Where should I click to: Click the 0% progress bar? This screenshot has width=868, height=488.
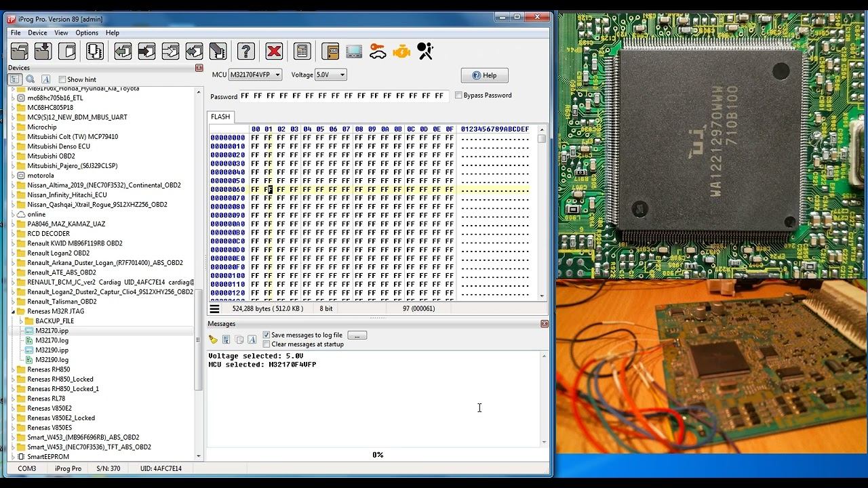point(377,455)
